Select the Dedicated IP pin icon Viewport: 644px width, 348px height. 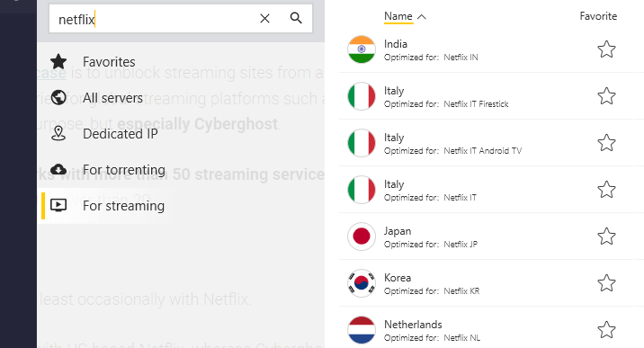pyautogui.click(x=58, y=134)
